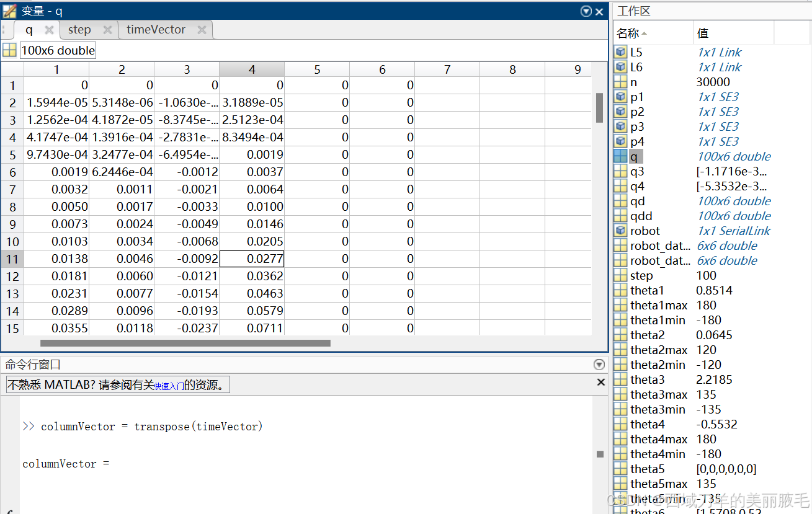Click the command line text columnVector = transpose(timeVector)

coord(152,427)
